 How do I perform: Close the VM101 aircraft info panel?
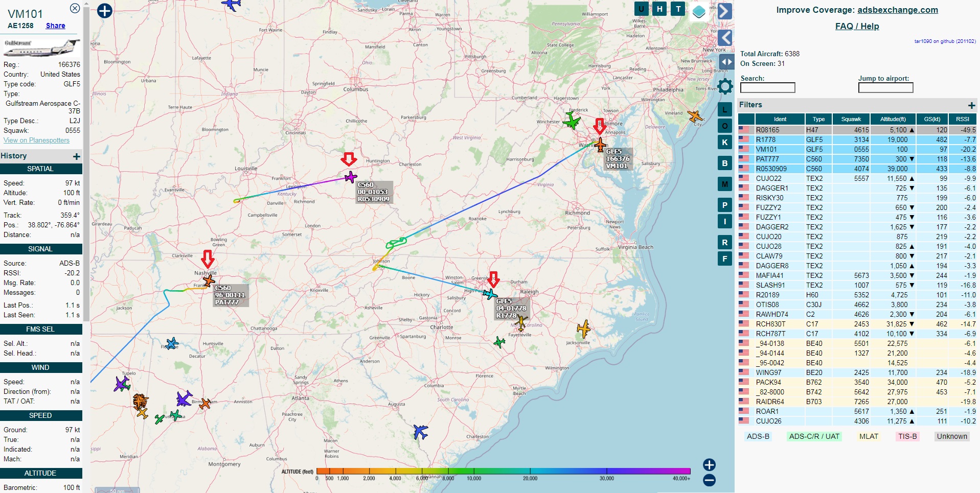point(75,8)
